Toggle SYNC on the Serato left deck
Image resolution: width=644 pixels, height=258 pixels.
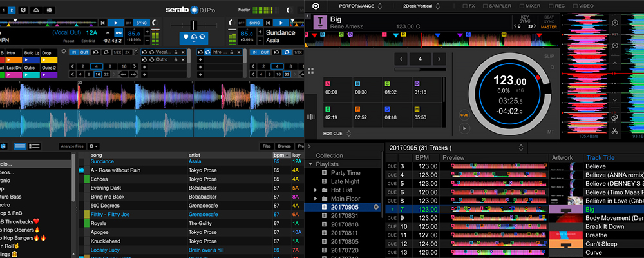pos(142,23)
